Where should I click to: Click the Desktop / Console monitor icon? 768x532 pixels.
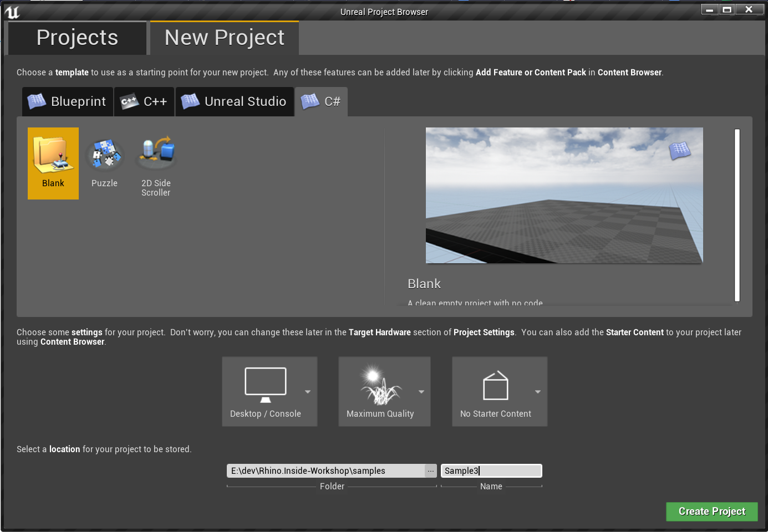click(266, 385)
